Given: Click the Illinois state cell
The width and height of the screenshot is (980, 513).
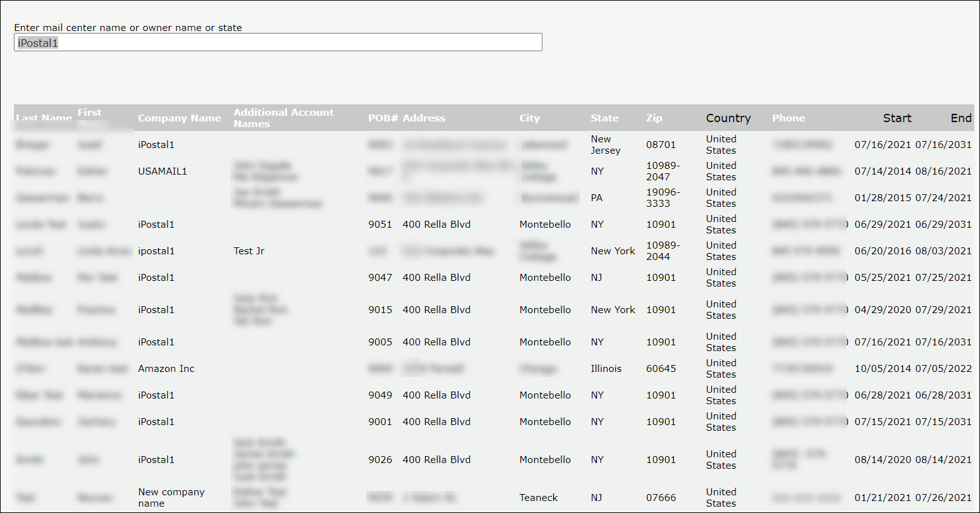Looking at the screenshot, I should click(606, 369).
